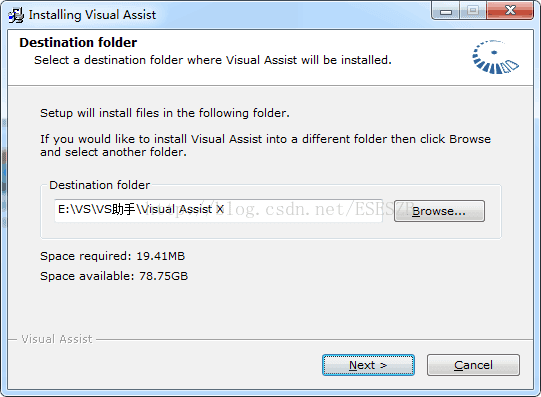Proceed with the Next > button
The image size is (541, 397).
[368, 365]
